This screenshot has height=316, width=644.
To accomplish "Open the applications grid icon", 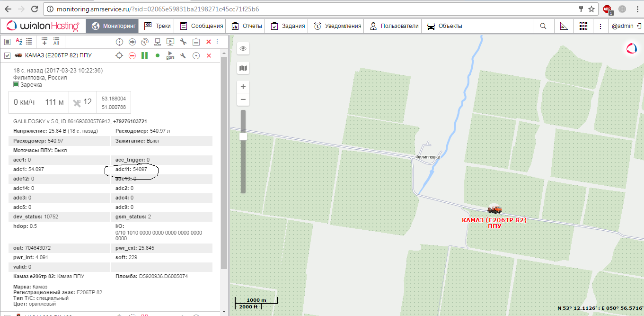I will click(583, 26).
